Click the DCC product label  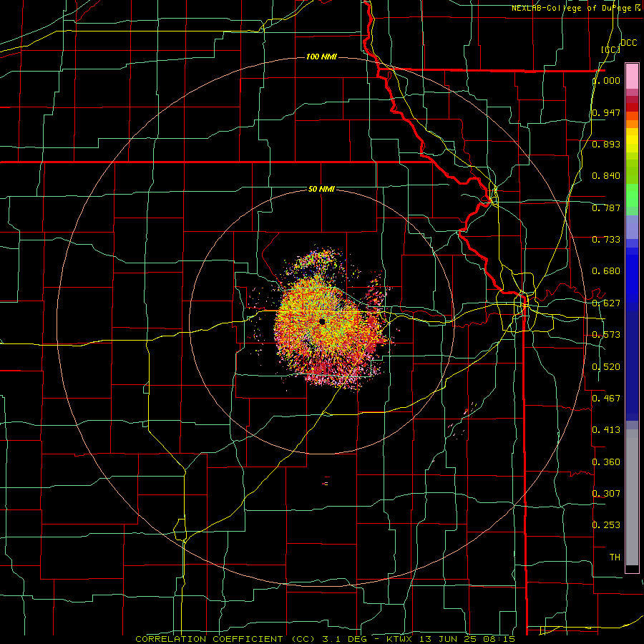tap(628, 43)
